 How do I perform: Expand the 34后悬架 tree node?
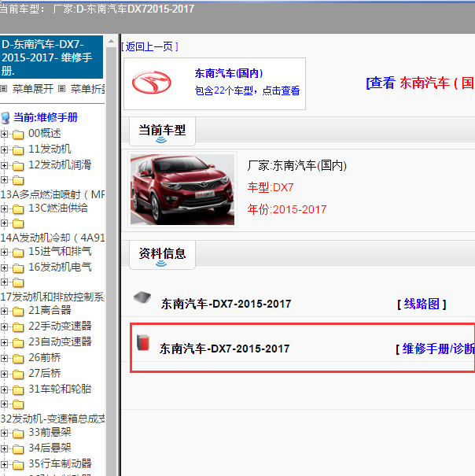(4, 448)
